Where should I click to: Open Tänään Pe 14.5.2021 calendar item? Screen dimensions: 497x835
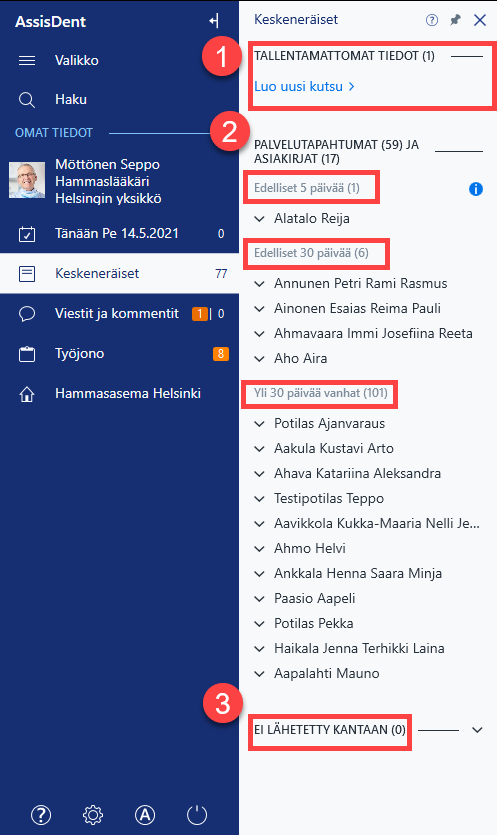(x=119, y=233)
